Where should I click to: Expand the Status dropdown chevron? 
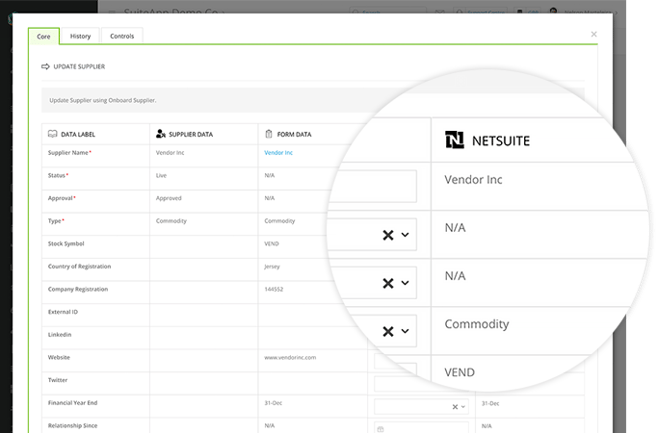click(x=405, y=235)
